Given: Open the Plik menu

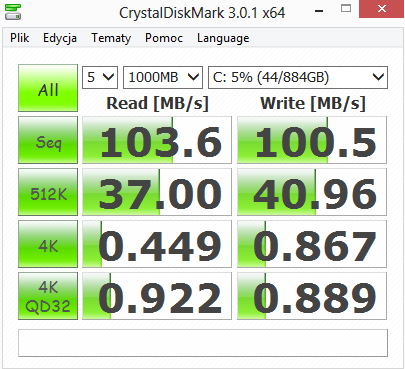Looking at the screenshot, I should [20, 38].
